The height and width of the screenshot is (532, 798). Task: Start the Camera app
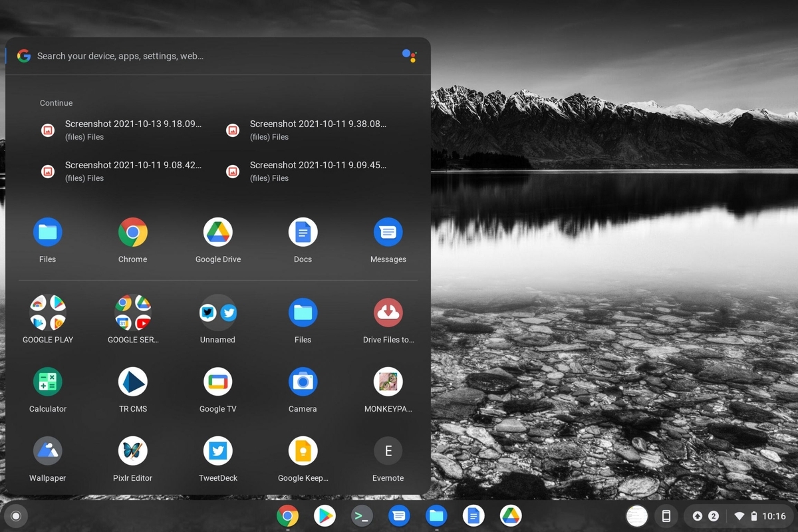(x=303, y=382)
